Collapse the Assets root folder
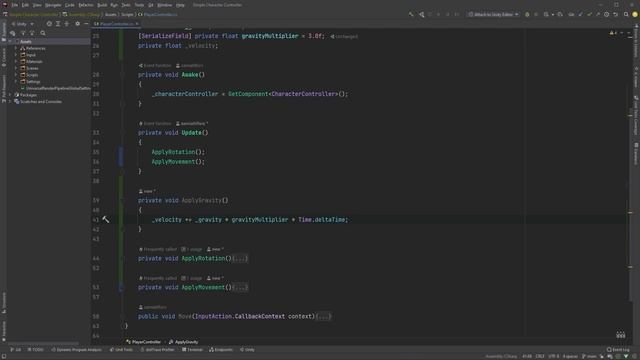640x360 pixels. click(10, 42)
